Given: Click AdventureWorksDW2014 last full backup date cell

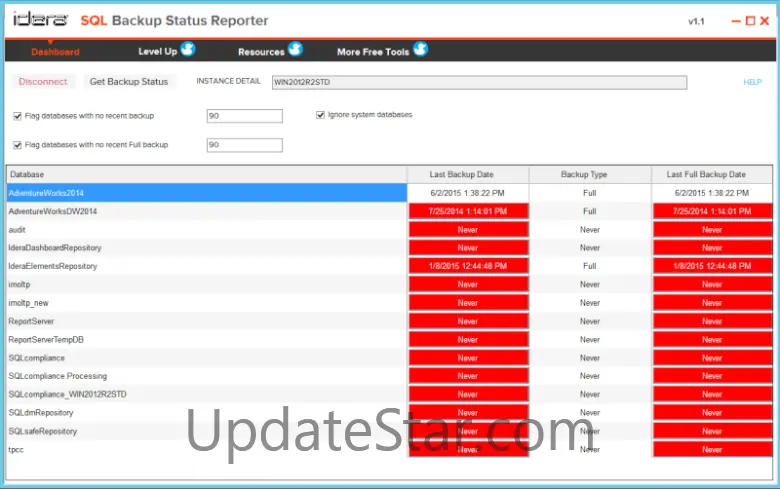Looking at the screenshot, I should (x=712, y=211).
